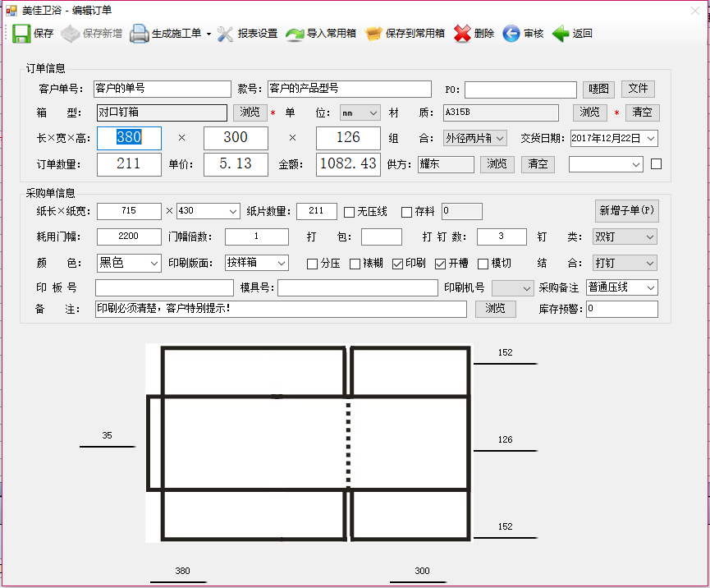Image resolution: width=710 pixels, height=588 pixels.
Task: Click the 金额 field showing 1082.43
Action: pos(348,164)
